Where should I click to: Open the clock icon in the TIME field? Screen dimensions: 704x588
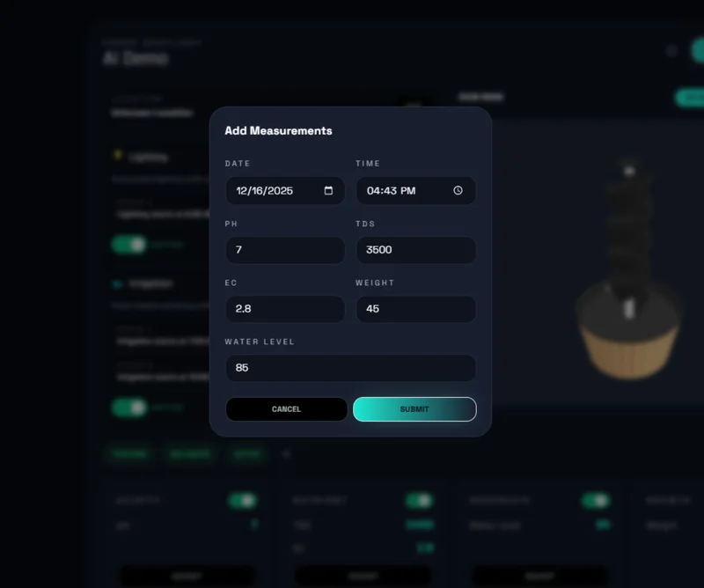(x=460, y=190)
